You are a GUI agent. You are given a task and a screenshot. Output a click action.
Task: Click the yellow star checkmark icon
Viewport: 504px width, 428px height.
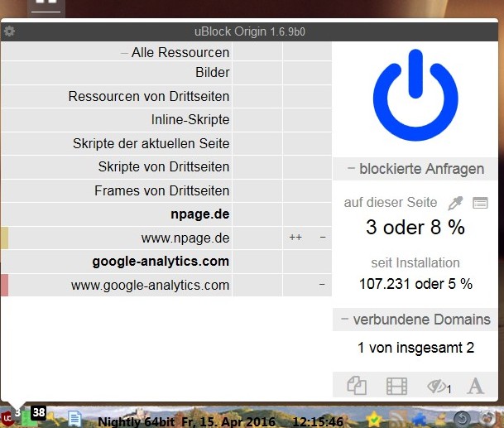(x=374, y=419)
